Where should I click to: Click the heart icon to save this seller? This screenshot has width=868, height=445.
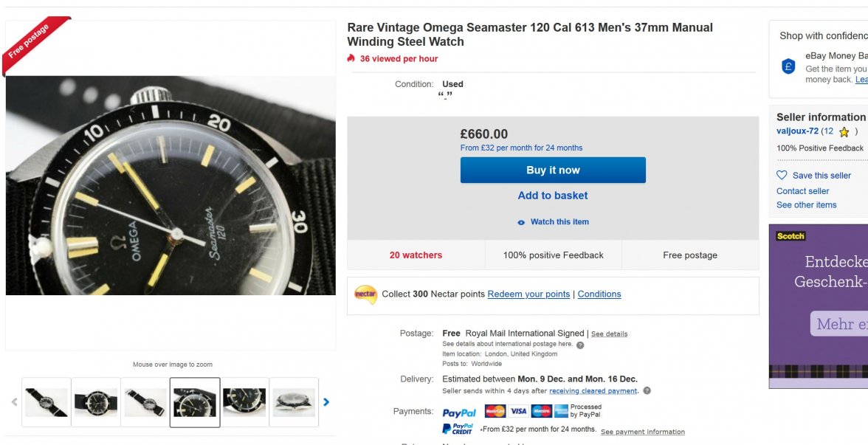click(x=782, y=176)
